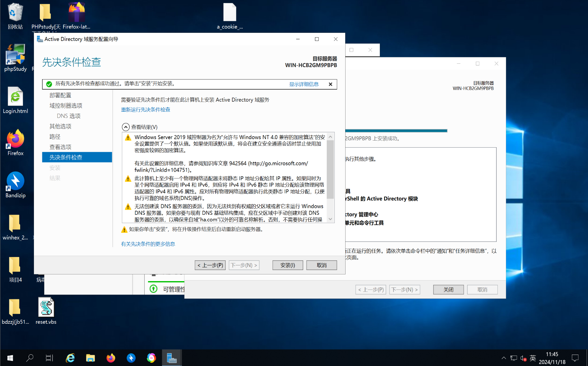Collapse the 查看结果(V) results section

tap(126, 127)
